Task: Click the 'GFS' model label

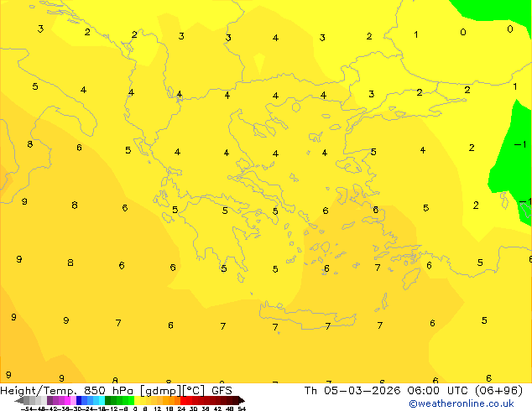Action: pyautogui.click(x=222, y=391)
